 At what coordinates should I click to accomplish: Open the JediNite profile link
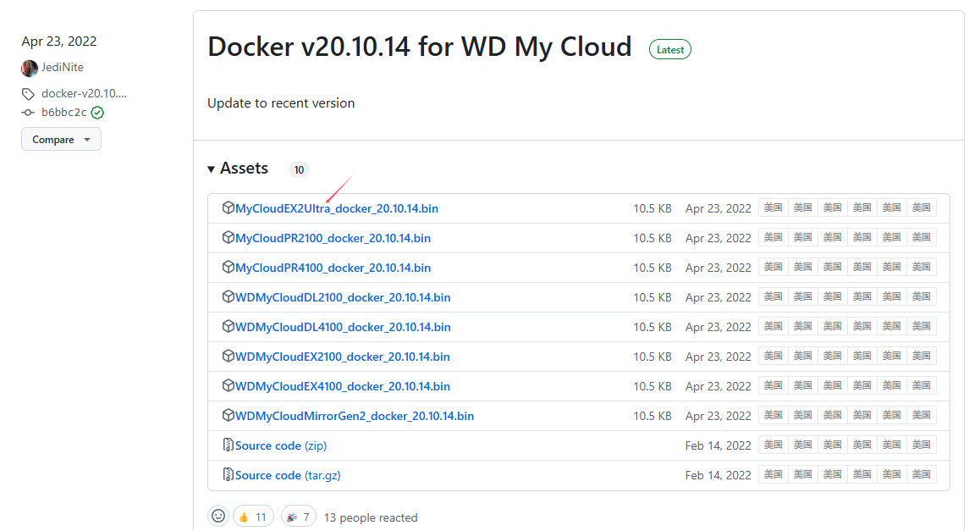coord(62,67)
